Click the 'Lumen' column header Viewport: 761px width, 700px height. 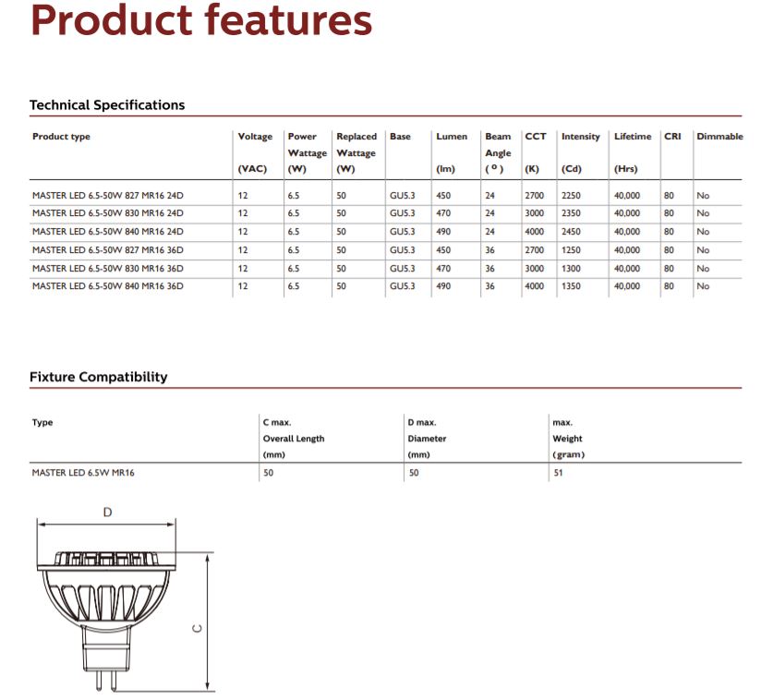click(452, 137)
